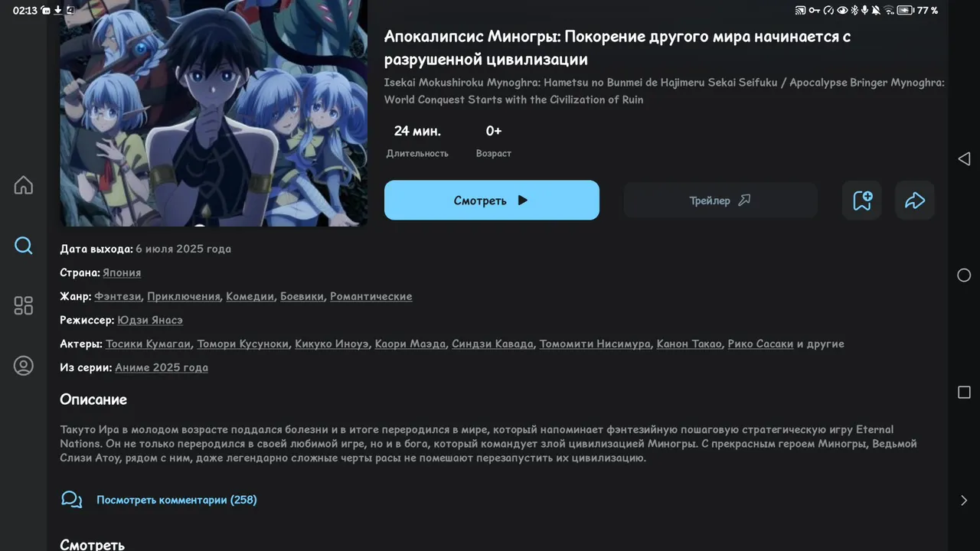The height and width of the screenshot is (551, 980).
Task: Expand comments with right chevron arrow
Action: (964, 500)
